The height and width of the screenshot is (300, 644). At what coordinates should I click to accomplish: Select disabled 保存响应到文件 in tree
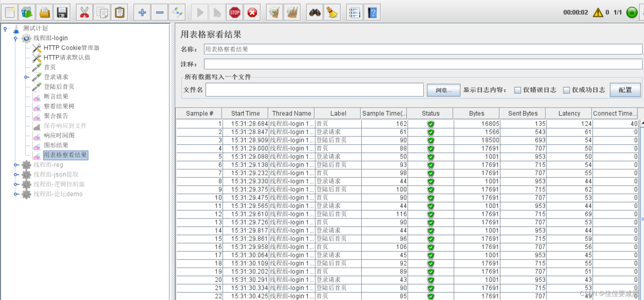pos(65,126)
